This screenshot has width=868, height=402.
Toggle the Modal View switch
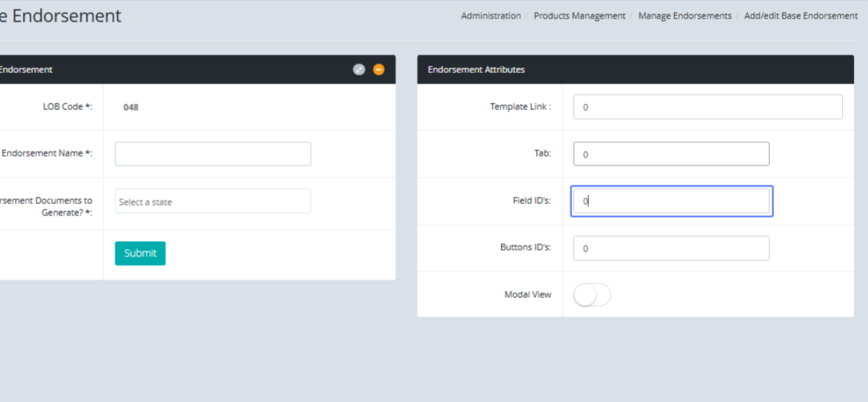(592, 295)
